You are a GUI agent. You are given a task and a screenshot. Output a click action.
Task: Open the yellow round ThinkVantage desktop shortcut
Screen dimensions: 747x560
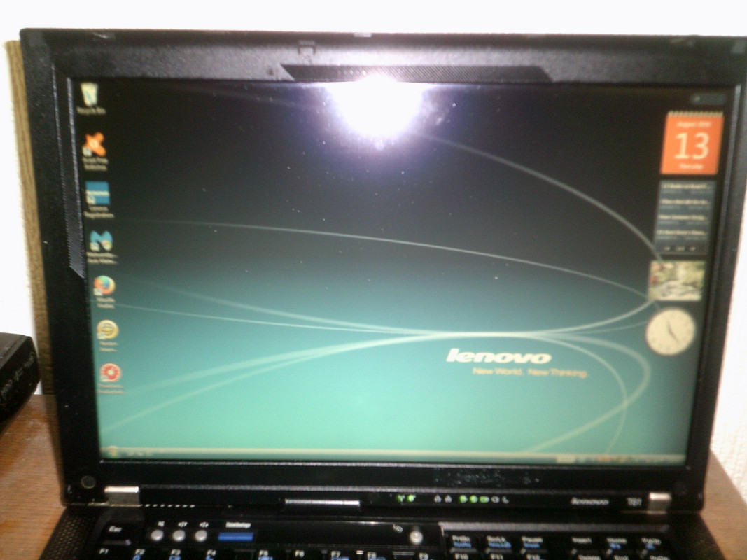tap(107, 335)
